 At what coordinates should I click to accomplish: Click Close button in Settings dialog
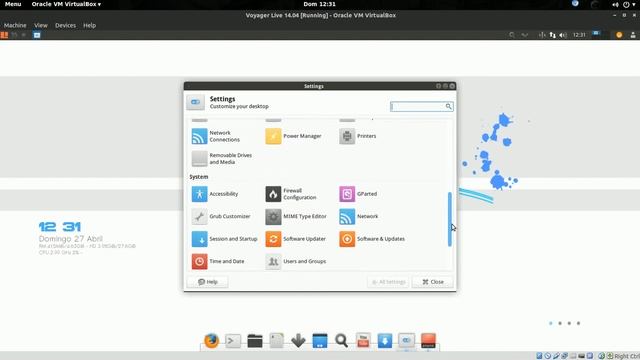point(433,282)
